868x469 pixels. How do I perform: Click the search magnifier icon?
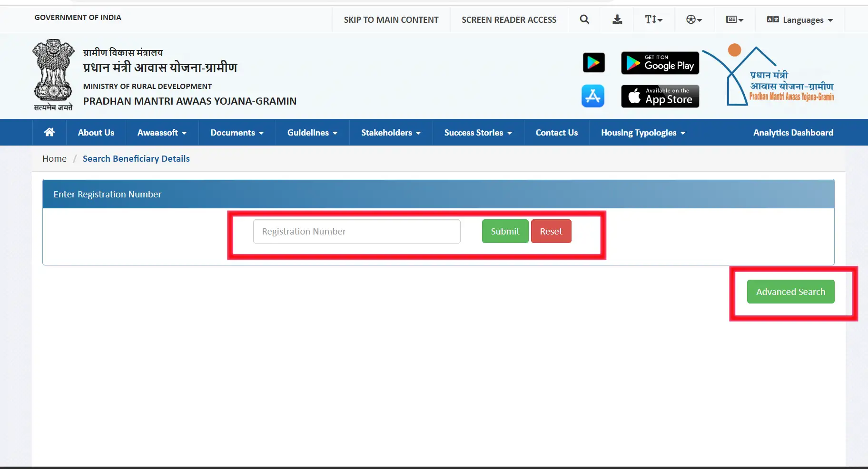pos(584,20)
